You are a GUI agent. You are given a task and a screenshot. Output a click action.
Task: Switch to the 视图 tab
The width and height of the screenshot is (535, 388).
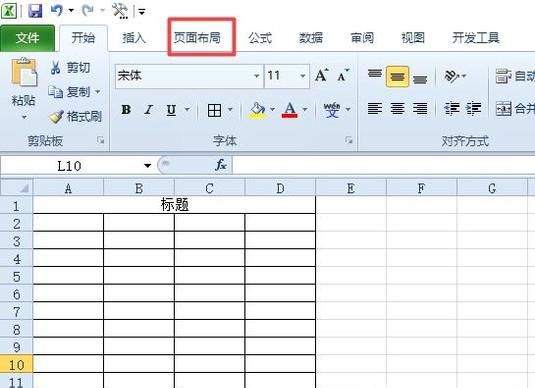[413, 38]
